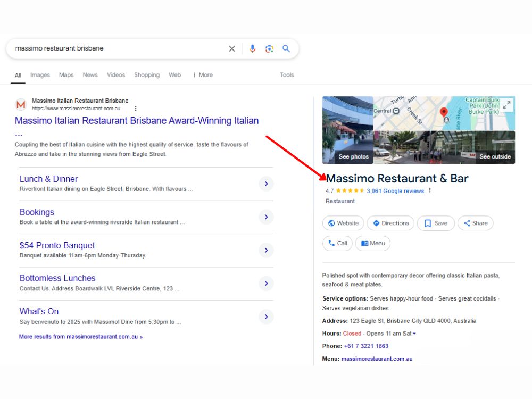532x399 pixels.
Task: Open the hours dropdown next to Sat
Action: (x=414, y=334)
